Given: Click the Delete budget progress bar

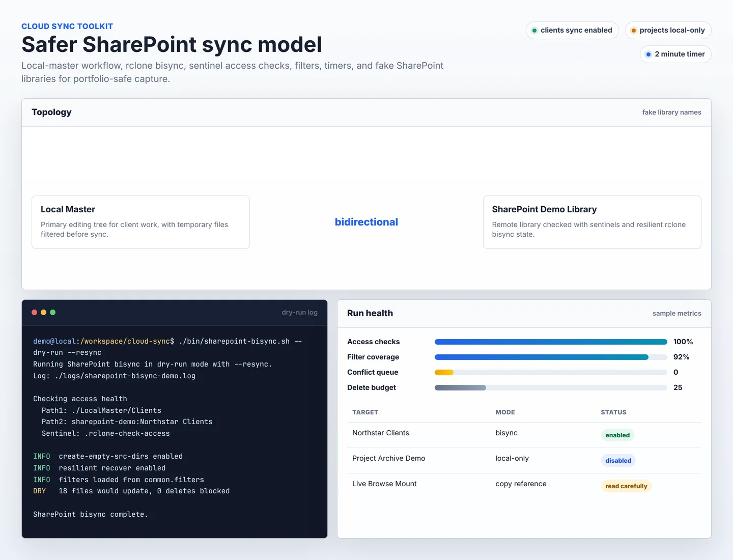Looking at the screenshot, I should [551, 387].
